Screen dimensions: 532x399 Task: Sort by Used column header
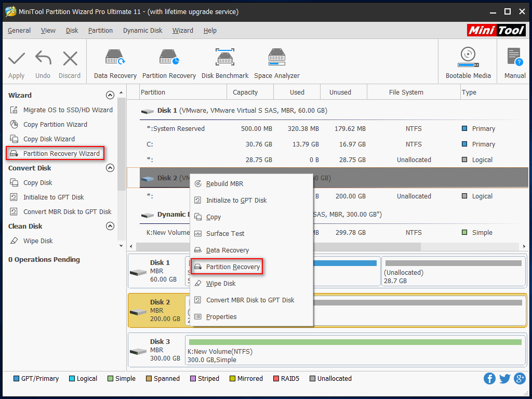[297, 92]
